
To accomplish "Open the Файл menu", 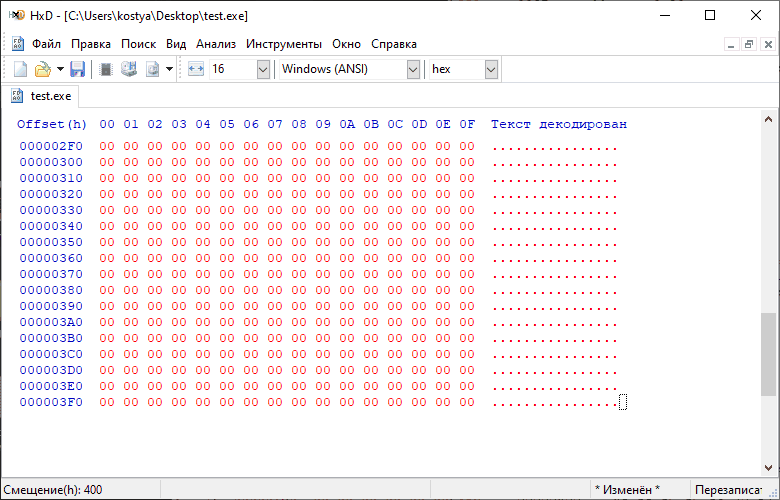I will [x=46, y=44].
